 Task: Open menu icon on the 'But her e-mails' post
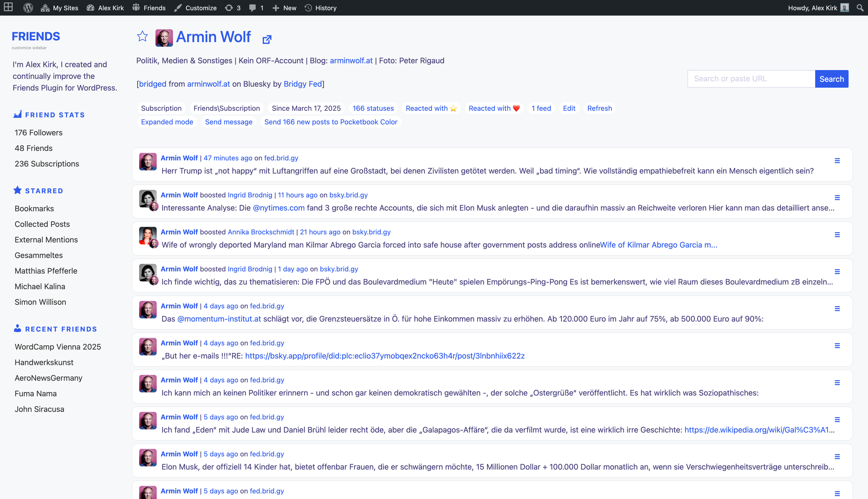[x=837, y=346]
